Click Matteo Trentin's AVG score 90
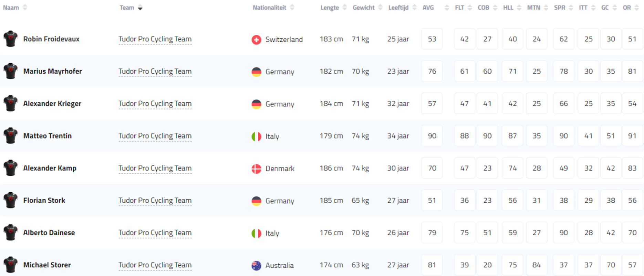 pos(432,136)
